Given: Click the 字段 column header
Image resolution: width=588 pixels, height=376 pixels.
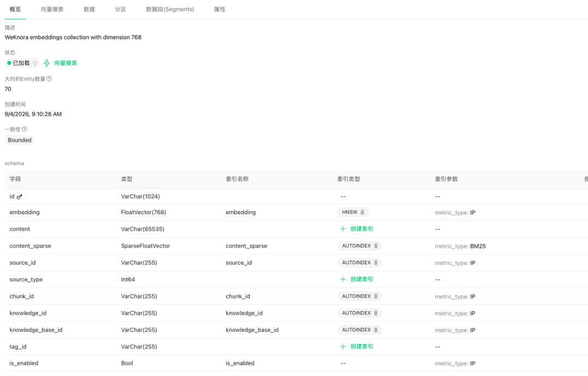Looking at the screenshot, I should (x=15, y=179).
